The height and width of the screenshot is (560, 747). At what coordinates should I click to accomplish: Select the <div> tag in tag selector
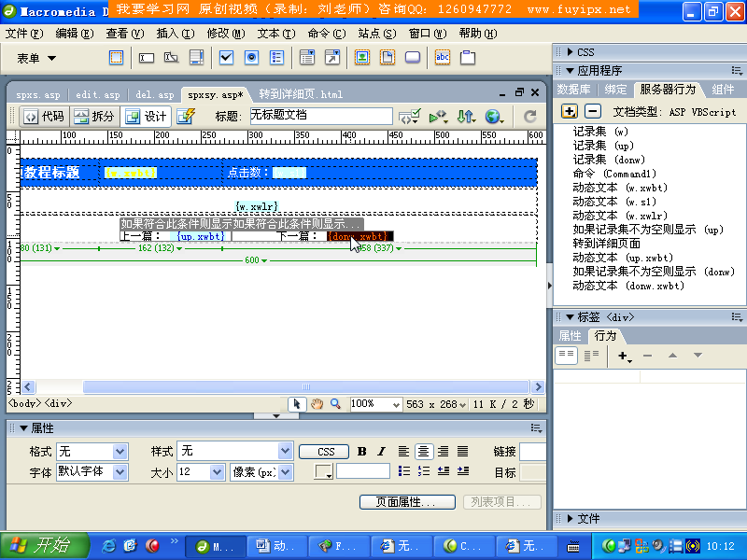pyautogui.click(x=59, y=403)
